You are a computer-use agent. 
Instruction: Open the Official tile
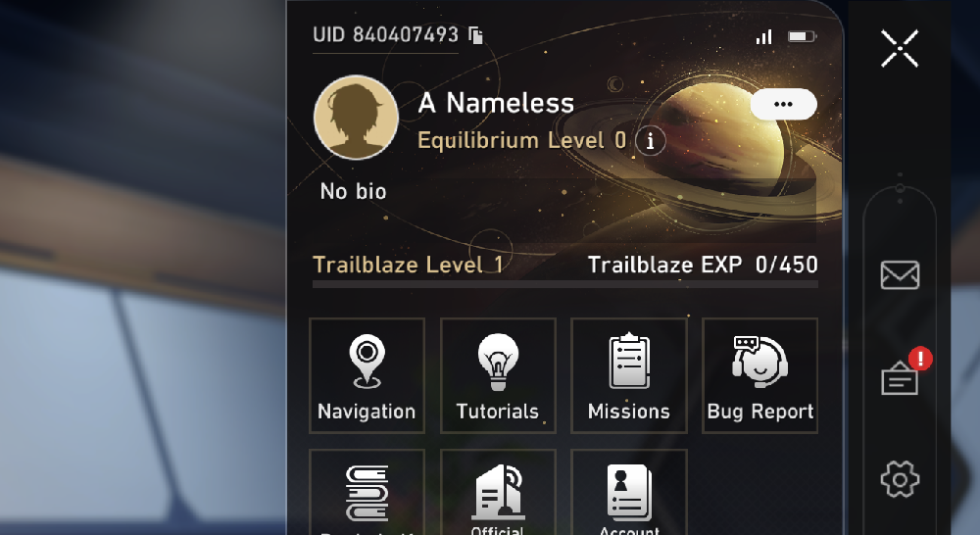[498, 492]
